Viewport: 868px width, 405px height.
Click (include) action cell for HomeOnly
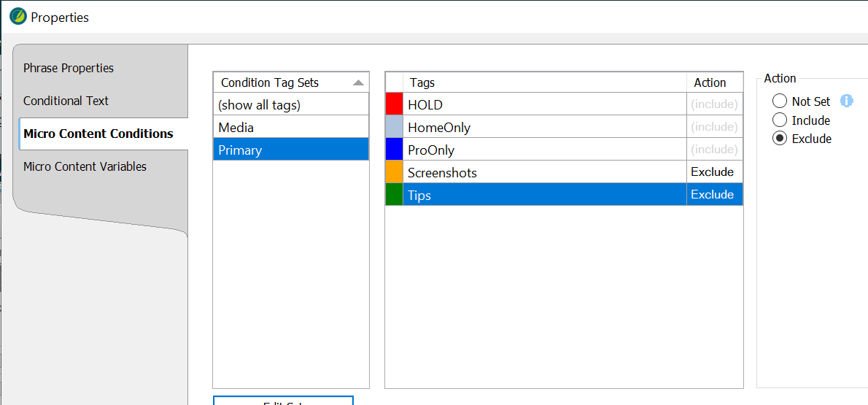coord(715,127)
